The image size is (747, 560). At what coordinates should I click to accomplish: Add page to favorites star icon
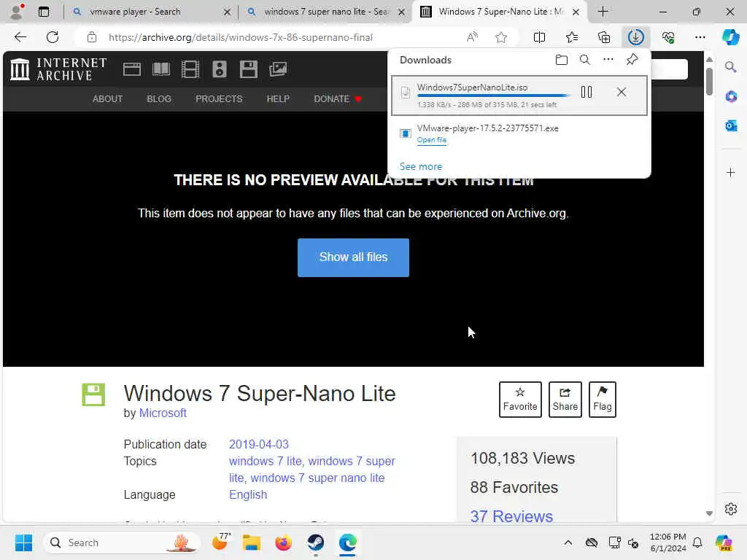pos(500,37)
